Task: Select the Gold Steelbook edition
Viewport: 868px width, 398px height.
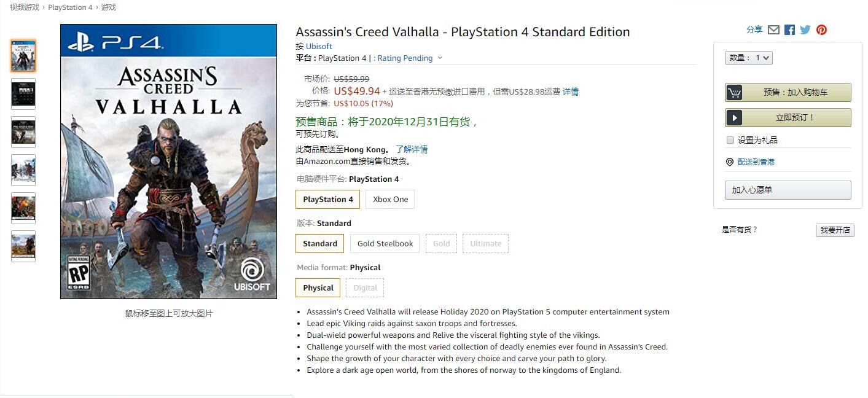Action: (x=385, y=243)
